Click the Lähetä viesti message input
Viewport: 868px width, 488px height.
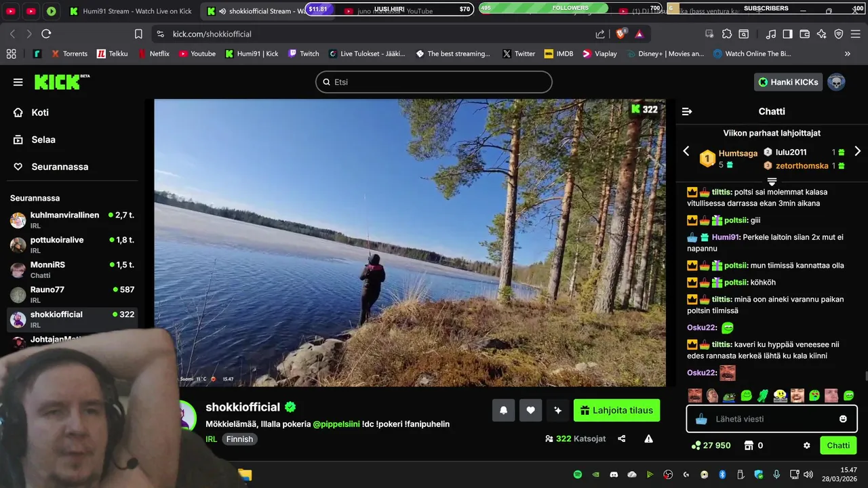click(773, 419)
